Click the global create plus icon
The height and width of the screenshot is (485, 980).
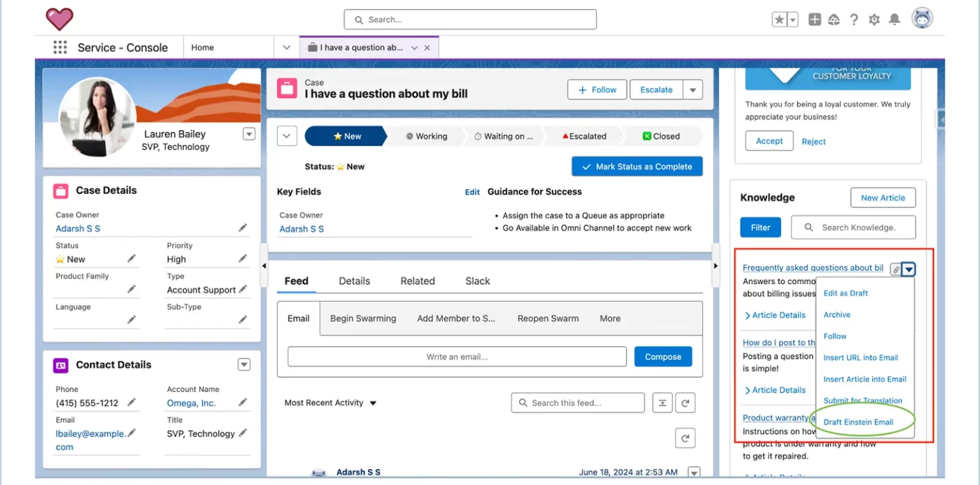click(815, 20)
